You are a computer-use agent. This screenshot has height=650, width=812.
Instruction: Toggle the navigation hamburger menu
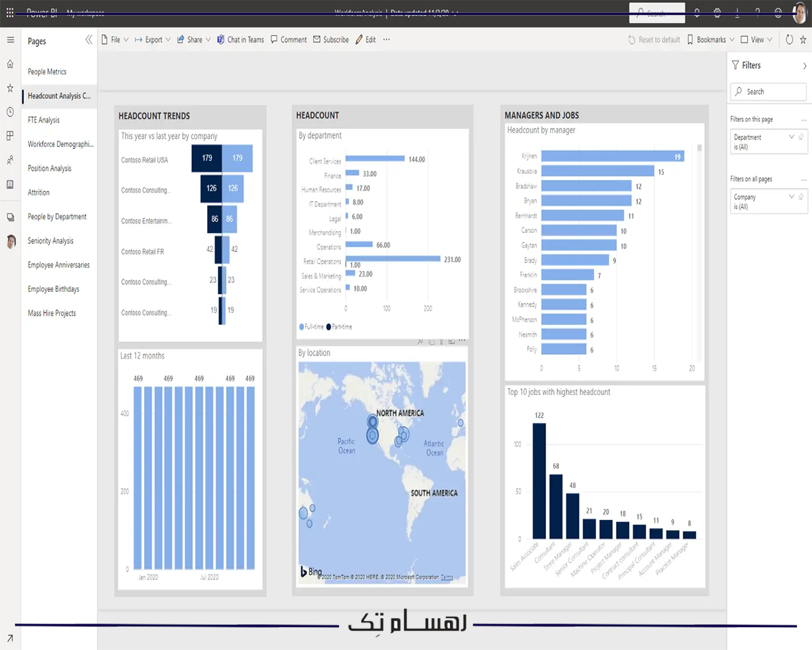[10, 40]
